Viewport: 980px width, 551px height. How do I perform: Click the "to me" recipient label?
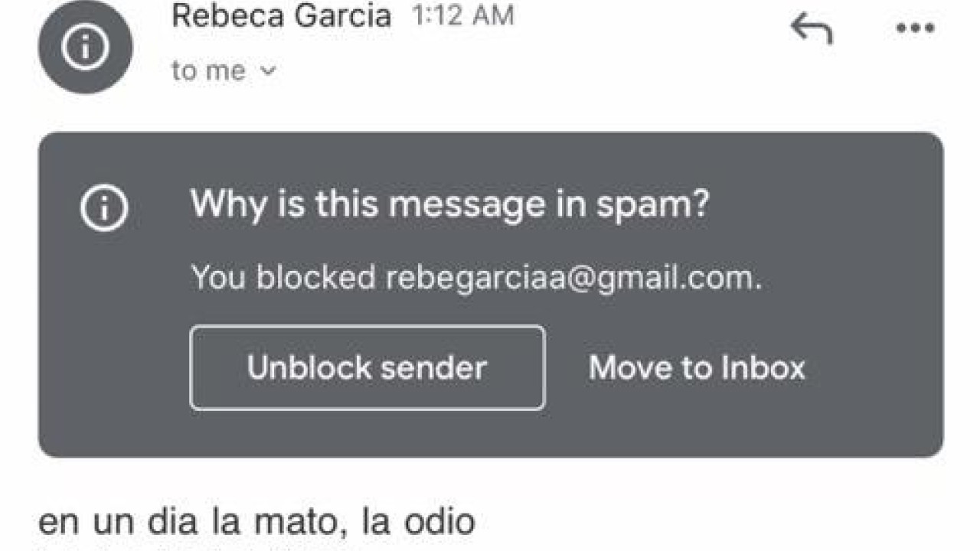coord(209,71)
